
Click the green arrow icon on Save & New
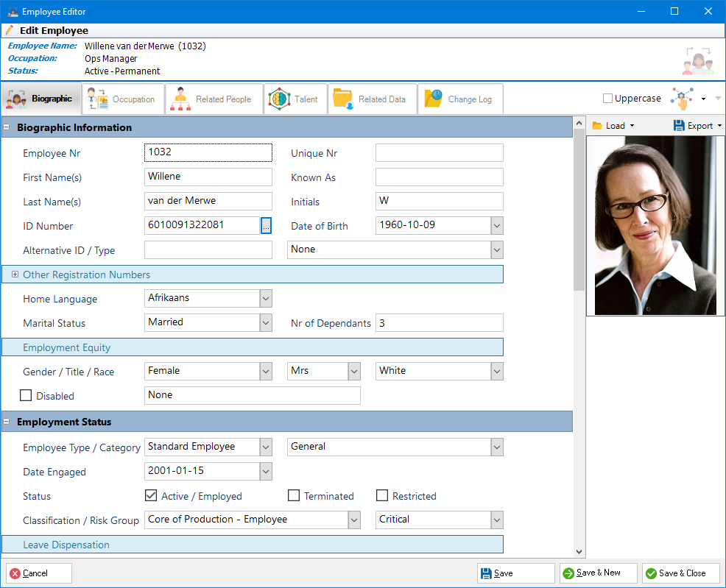tap(568, 573)
